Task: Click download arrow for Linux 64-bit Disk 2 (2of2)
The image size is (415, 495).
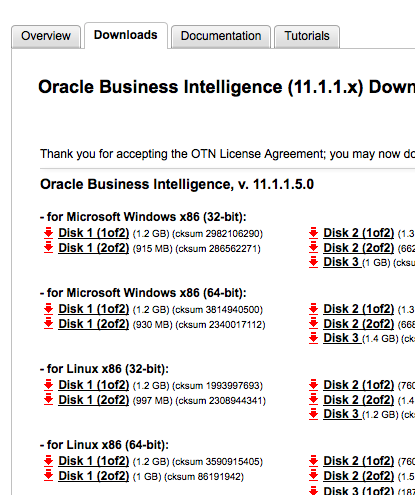Action: (x=314, y=476)
